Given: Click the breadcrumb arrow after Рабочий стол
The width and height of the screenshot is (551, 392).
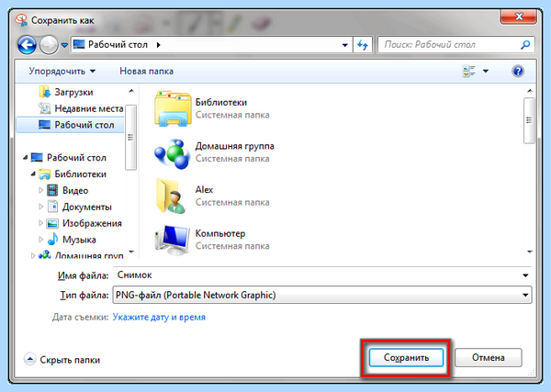Looking at the screenshot, I should click(x=159, y=45).
